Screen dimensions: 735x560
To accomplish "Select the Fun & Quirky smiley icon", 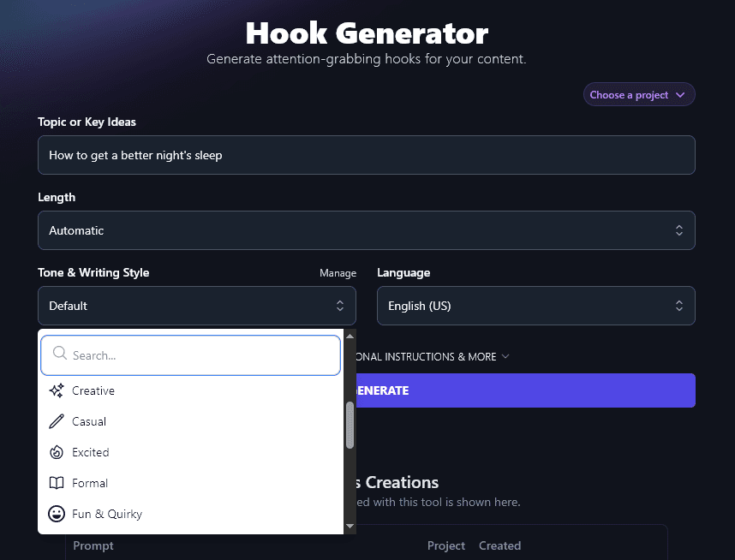I will click(x=57, y=514).
